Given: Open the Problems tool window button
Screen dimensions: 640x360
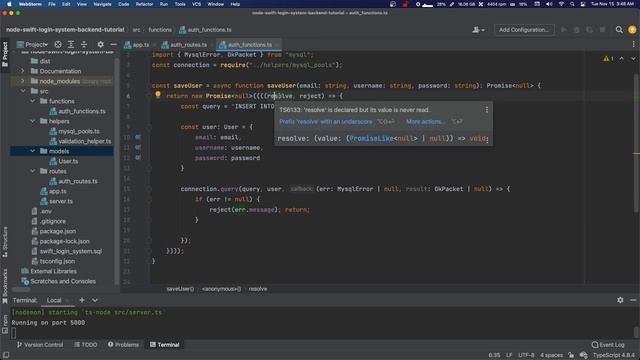Looking at the screenshot, I should pos(123,344).
